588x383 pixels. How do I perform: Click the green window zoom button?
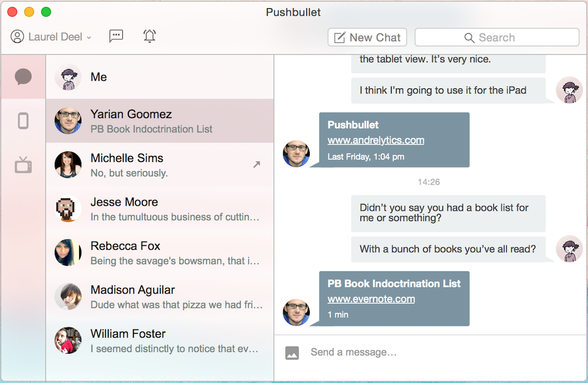click(46, 12)
